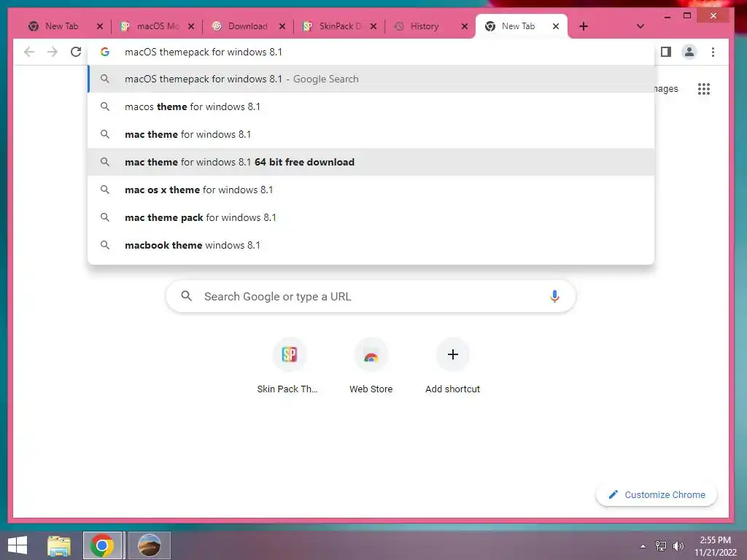Close the first New Tab
Image resolution: width=747 pixels, height=560 pixels.
pos(99,26)
